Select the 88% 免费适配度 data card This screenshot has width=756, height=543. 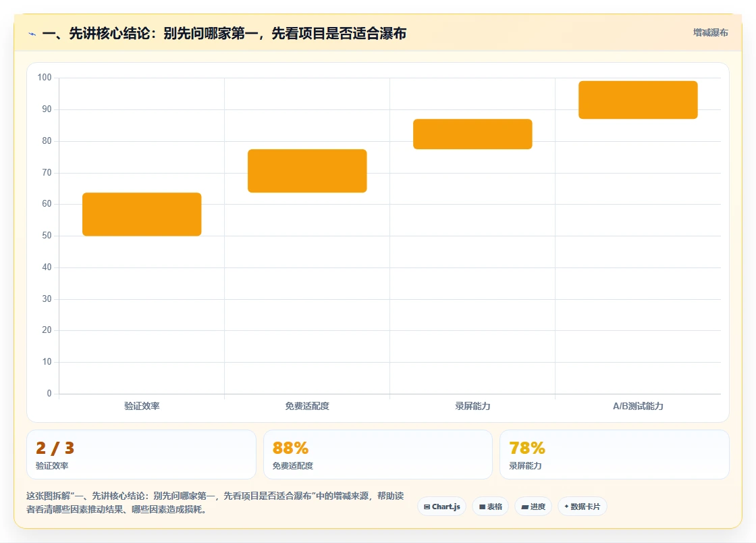point(378,455)
